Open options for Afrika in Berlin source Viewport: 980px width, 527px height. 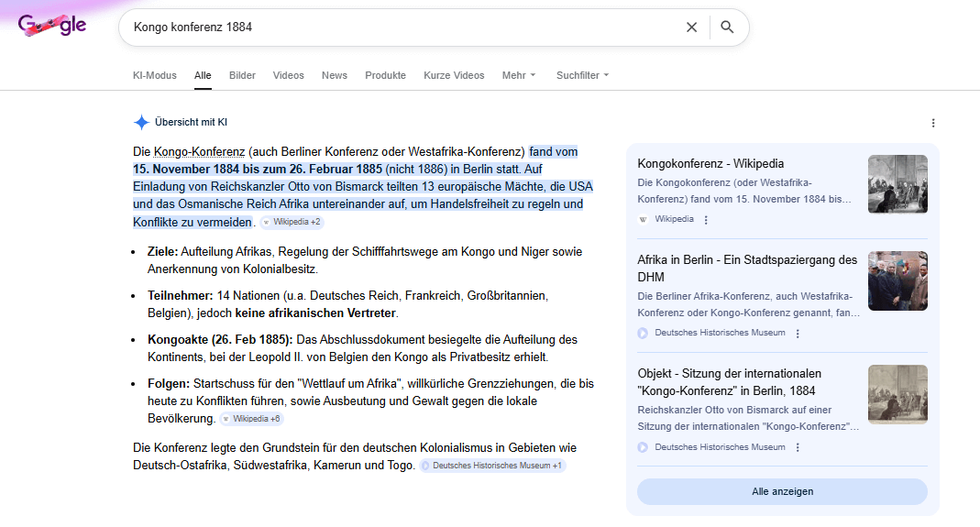point(798,334)
